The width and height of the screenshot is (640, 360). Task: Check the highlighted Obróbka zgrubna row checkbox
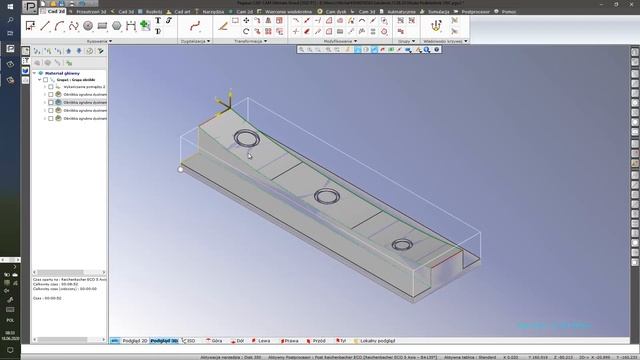51,102
